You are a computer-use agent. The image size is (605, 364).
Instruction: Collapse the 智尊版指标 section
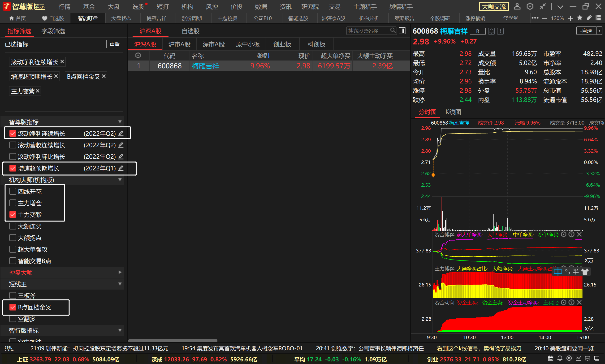tap(120, 122)
